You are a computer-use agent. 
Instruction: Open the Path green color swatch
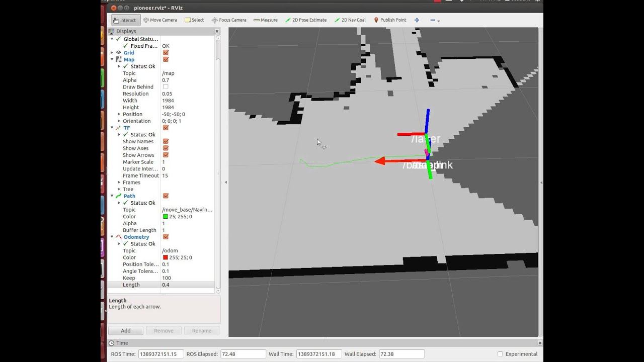[x=166, y=217]
